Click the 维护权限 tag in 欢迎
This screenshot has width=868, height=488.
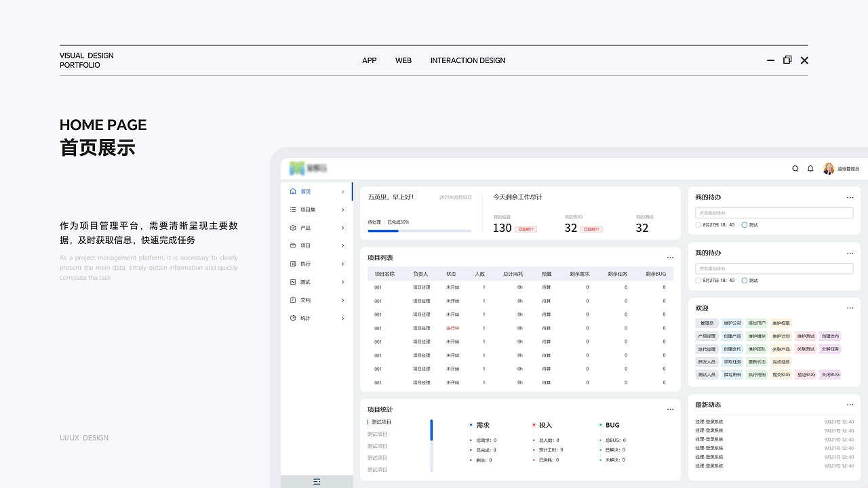tap(781, 323)
